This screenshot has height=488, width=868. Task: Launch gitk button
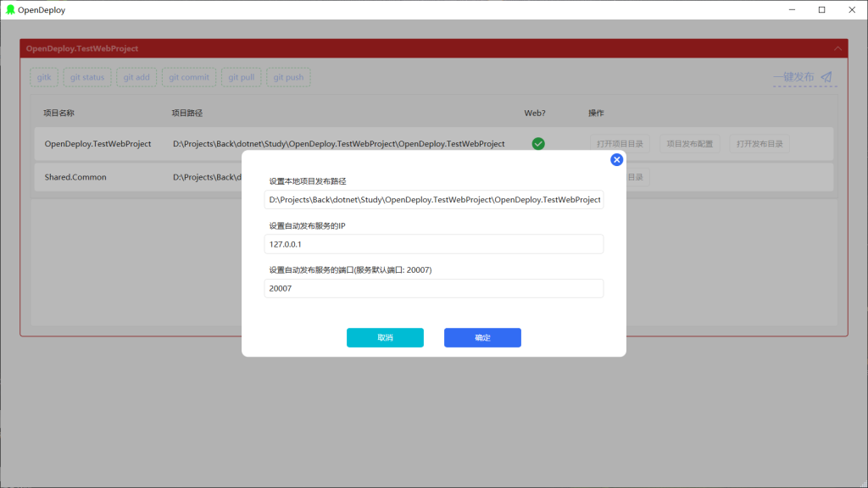point(44,77)
